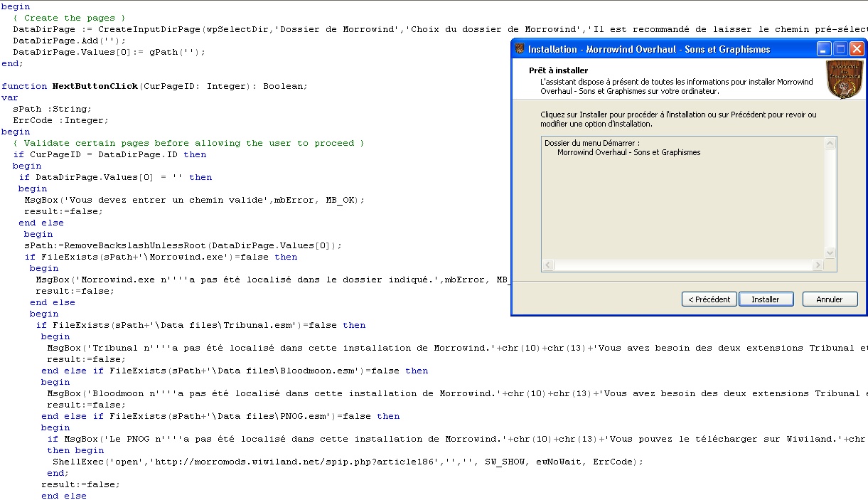This screenshot has width=868, height=500.
Task: Click MsgBox 'Tribunal n''a pas été localisé' line
Action: pos(457,348)
